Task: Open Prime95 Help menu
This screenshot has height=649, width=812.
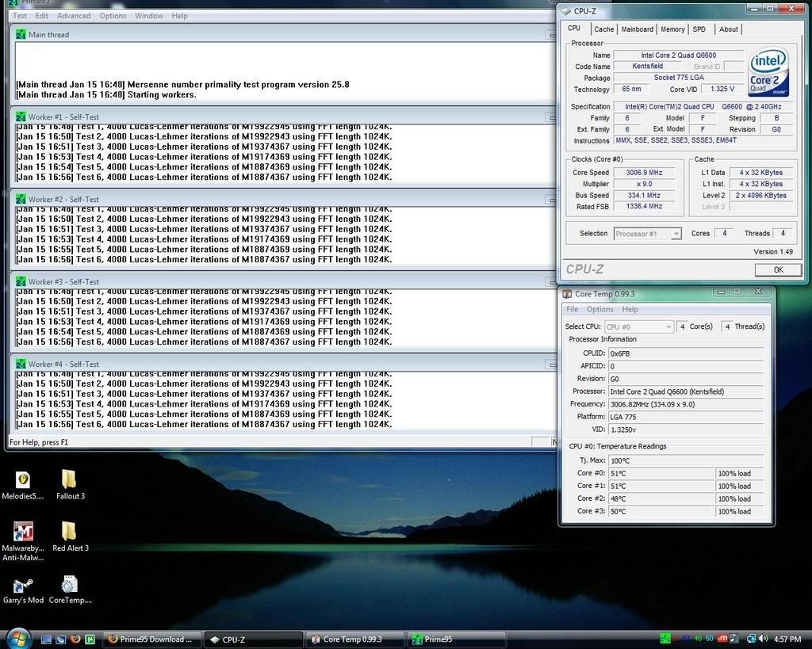Action: pyautogui.click(x=180, y=16)
